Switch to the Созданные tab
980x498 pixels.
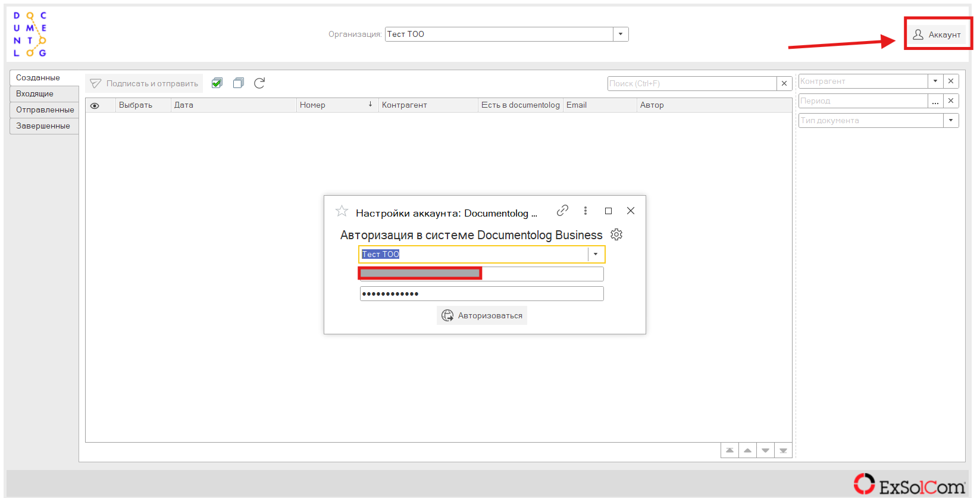click(x=44, y=77)
